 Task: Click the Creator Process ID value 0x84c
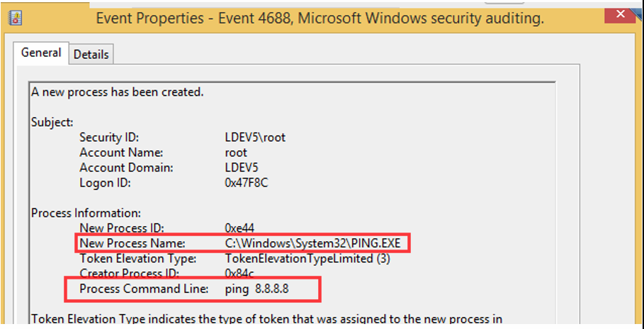(x=239, y=273)
